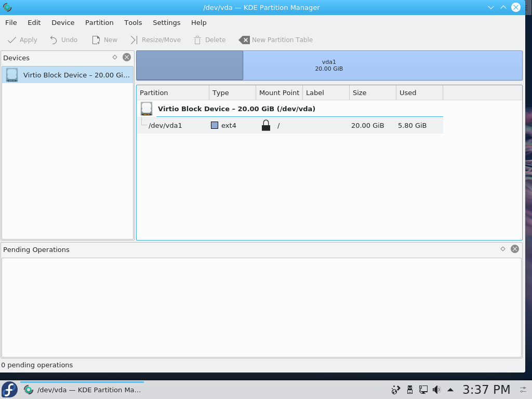Select the /dev/vda1 partition row

click(x=290, y=126)
